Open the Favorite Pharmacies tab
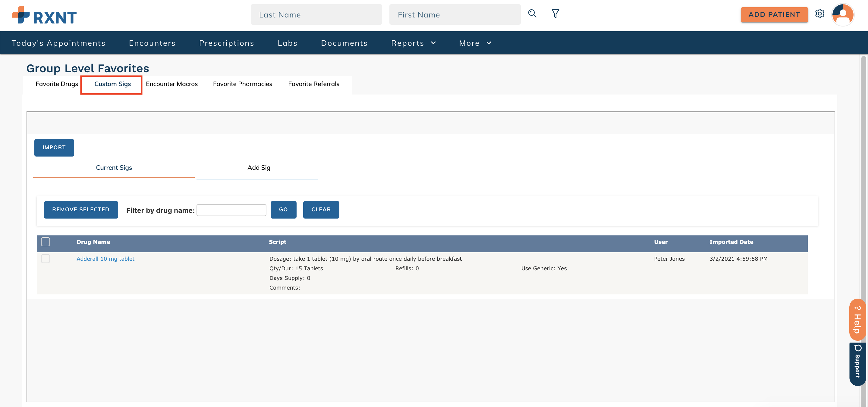 242,84
